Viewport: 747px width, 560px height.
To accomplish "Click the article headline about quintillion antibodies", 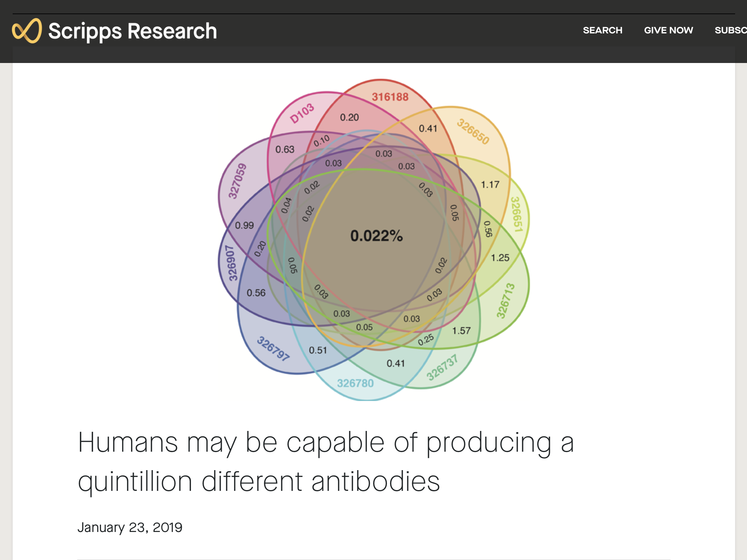I will click(x=326, y=462).
